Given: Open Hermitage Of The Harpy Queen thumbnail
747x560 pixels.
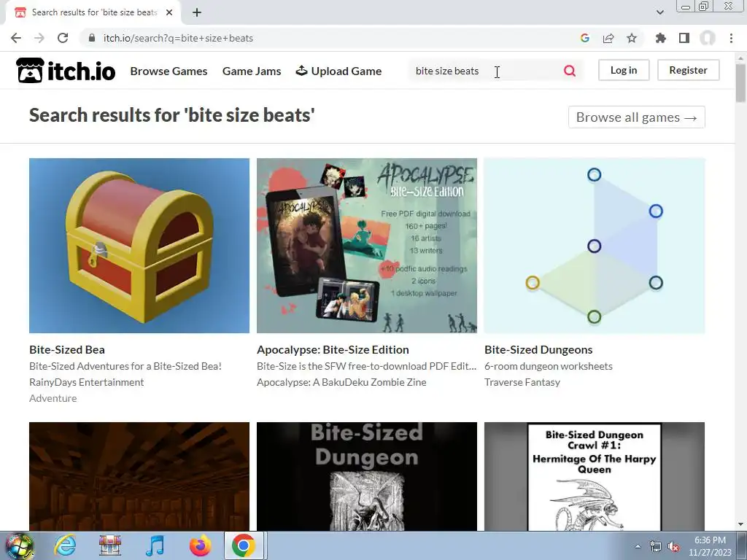Looking at the screenshot, I should pyautogui.click(x=595, y=476).
